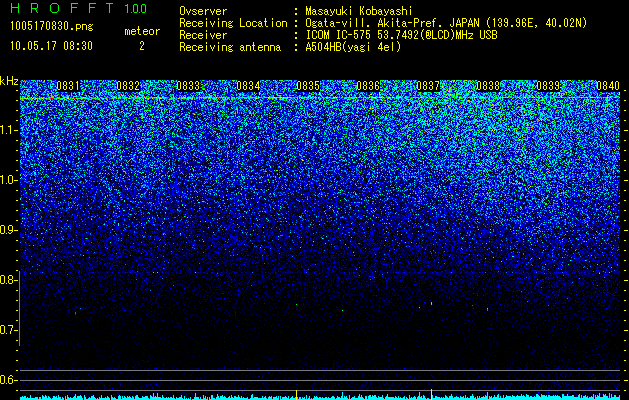Click the 0831 time marker
This screenshot has width=629, height=400.
[x=68, y=86]
